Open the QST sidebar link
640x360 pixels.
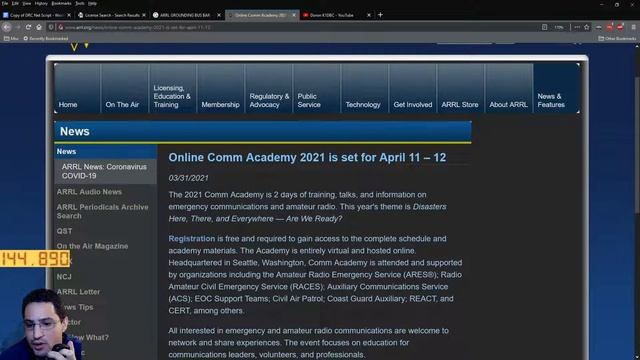click(64, 231)
